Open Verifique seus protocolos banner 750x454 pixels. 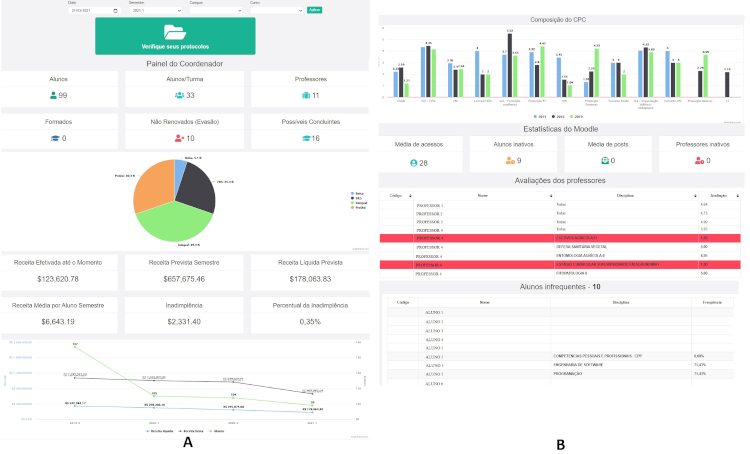pyautogui.click(x=175, y=36)
